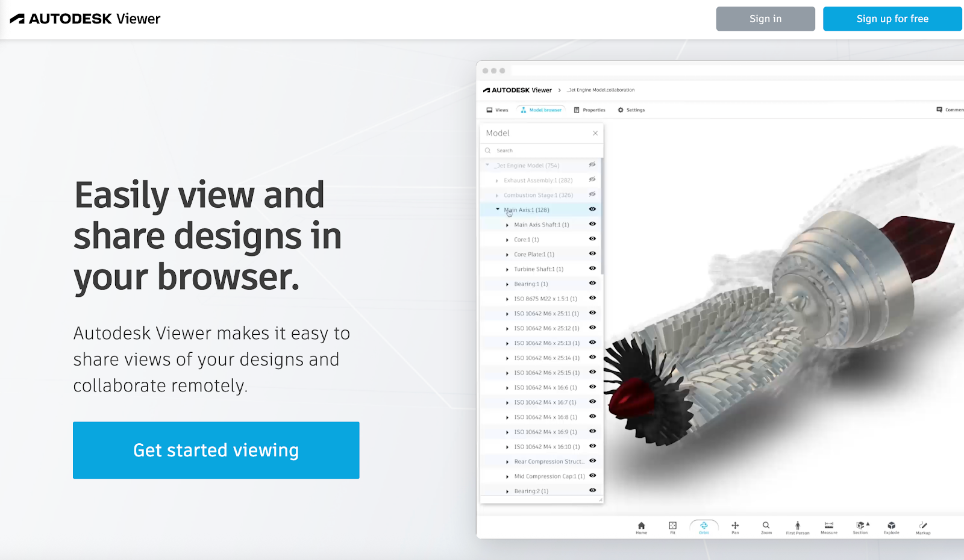The image size is (964, 560).
Task: Click the Explode tool
Action: pyautogui.click(x=892, y=528)
